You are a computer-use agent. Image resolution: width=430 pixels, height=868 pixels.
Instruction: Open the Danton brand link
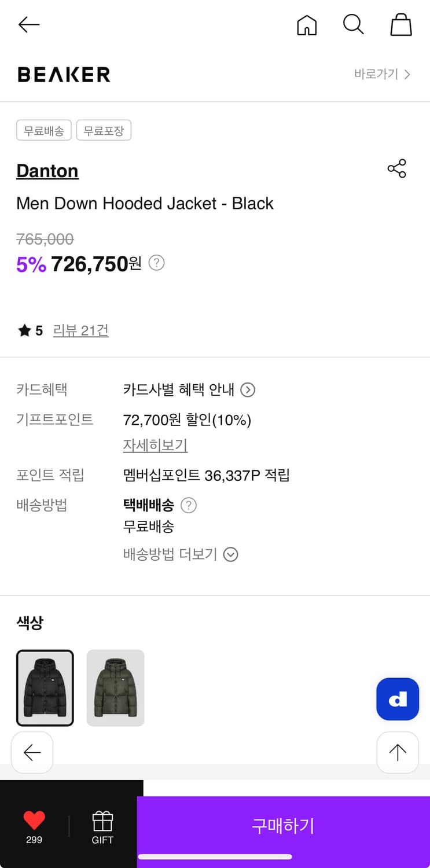(47, 171)
